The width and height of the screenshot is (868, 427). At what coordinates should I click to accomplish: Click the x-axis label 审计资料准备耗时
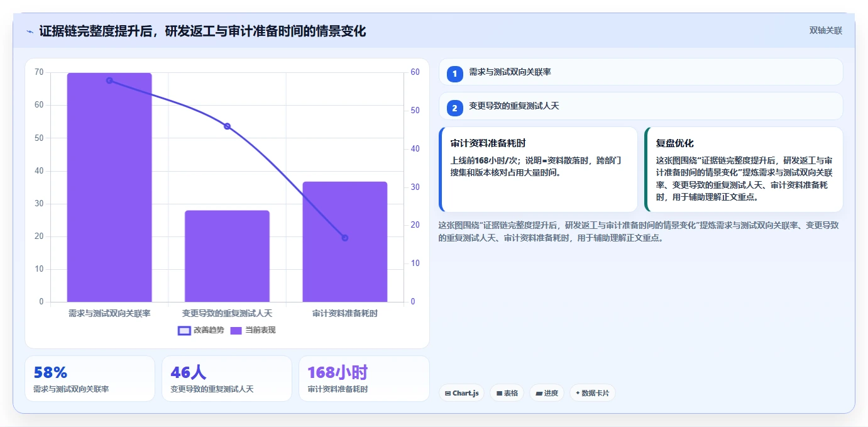point(345,313)
